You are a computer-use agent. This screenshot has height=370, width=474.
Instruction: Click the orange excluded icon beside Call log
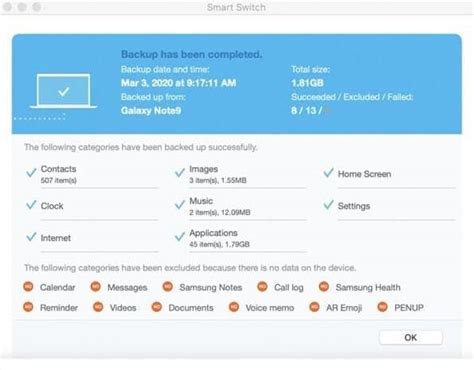tap(262, 286)
